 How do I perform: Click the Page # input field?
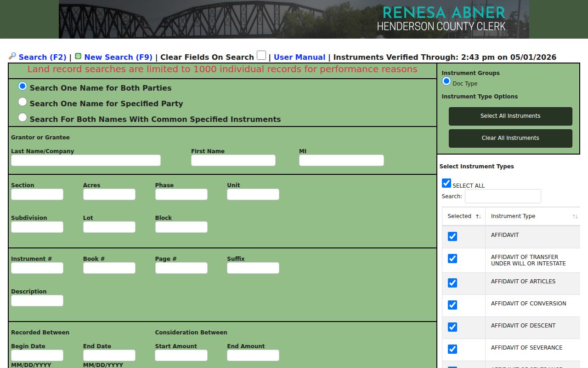[x=181, y=268]
